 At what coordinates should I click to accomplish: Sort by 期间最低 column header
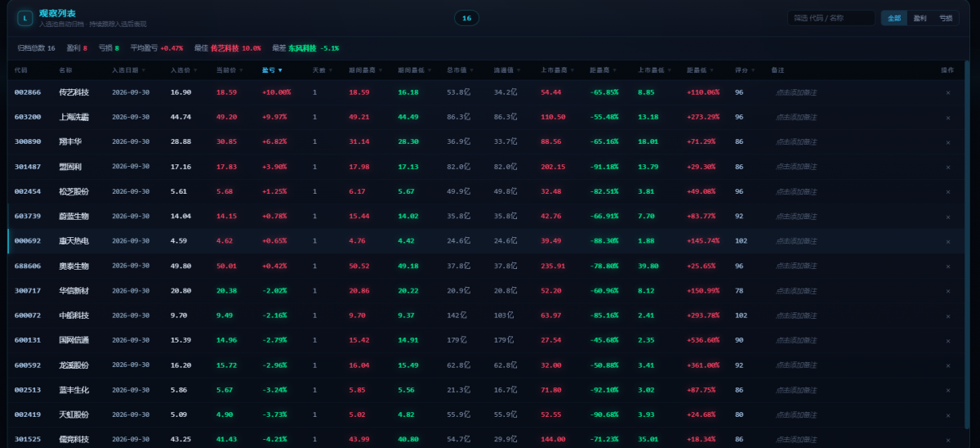(414, 70)
